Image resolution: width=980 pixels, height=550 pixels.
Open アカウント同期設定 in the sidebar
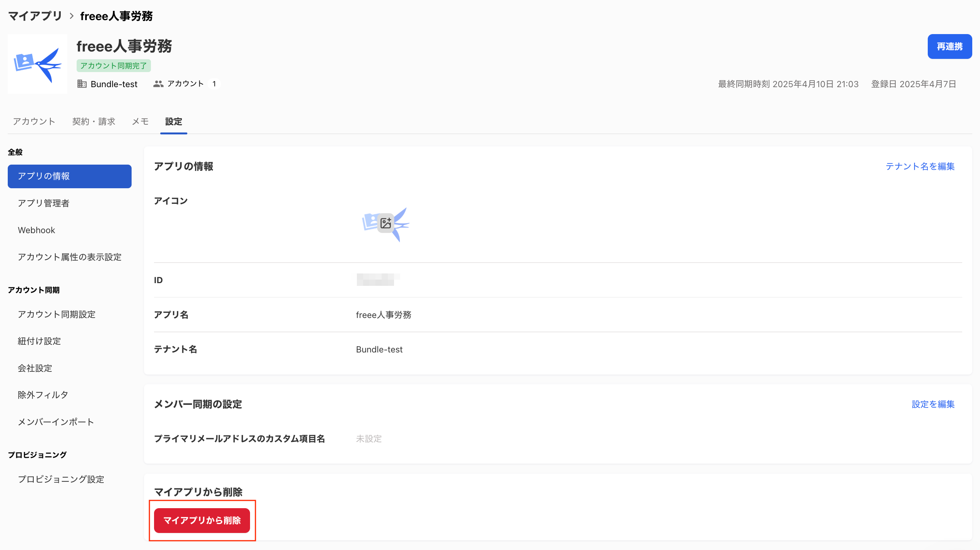pos(70,314)
